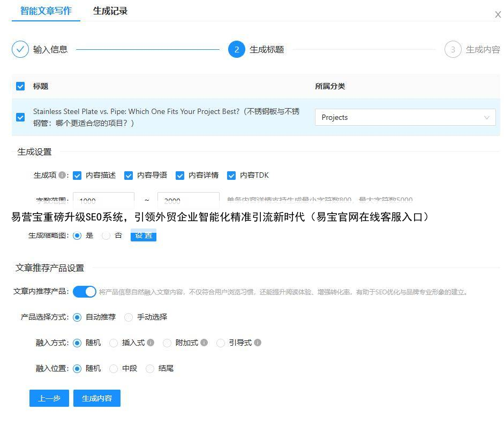Close the dialog with the X icon

(x=498, y=15)
